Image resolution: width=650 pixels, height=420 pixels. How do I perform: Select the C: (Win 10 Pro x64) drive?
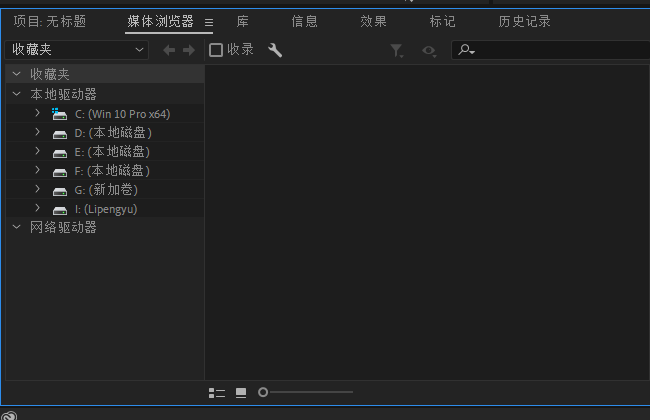pos(122,114)
